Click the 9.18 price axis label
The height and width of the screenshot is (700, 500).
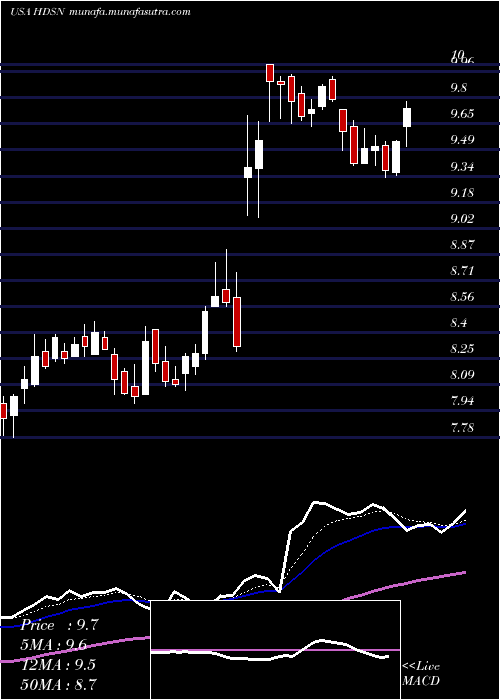pyautogui.click(x=462, y=193)
